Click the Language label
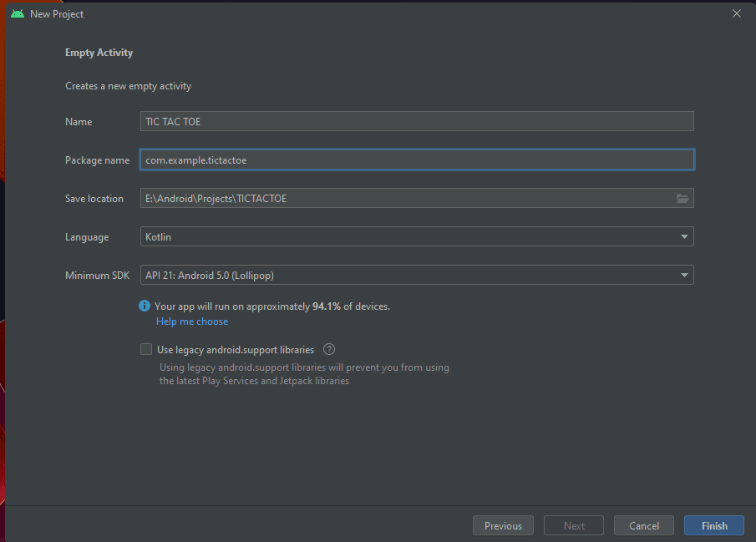This screenshot has width=756, height=542. [87, 237]
